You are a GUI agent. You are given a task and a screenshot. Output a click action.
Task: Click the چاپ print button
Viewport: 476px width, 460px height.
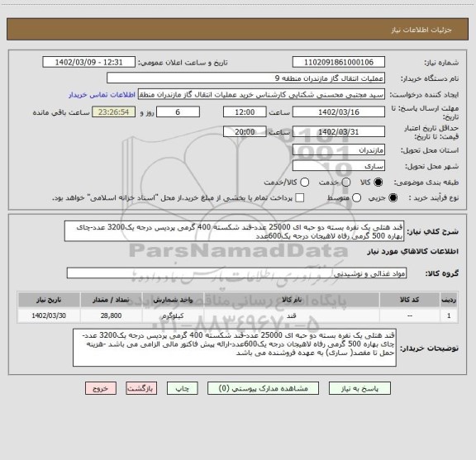pyautogui.click(x=182, y=388)
